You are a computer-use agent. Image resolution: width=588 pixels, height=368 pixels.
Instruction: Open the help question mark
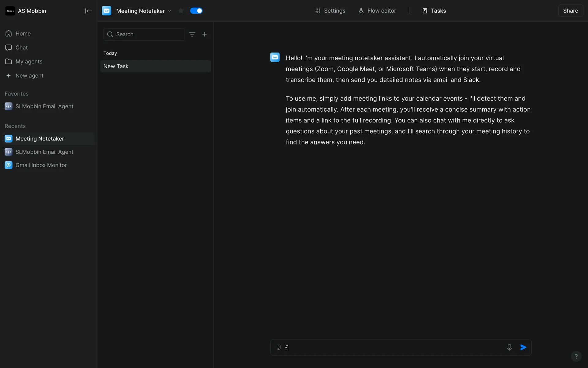(576, 356)
